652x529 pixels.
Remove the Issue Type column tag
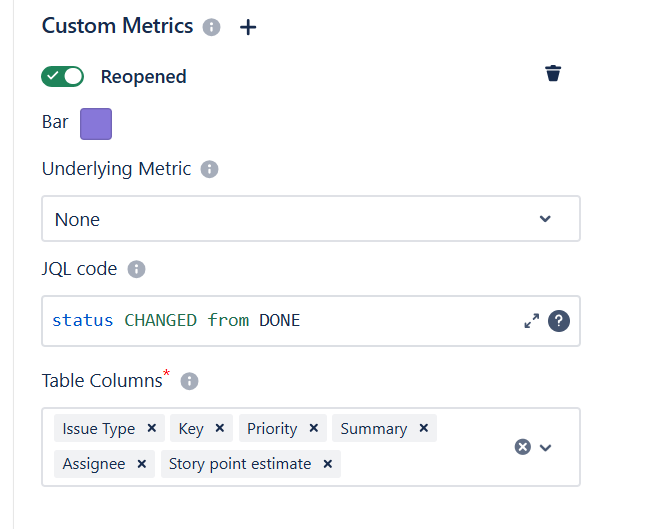tap(152, 428)
